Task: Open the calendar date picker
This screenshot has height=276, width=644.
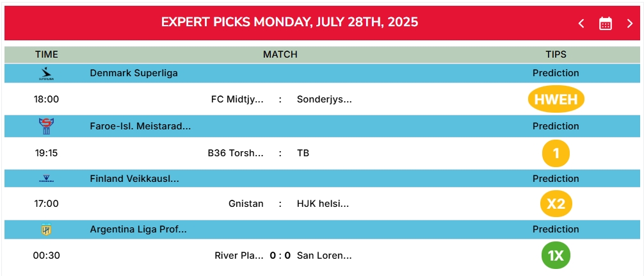Action: click(606, 24)
